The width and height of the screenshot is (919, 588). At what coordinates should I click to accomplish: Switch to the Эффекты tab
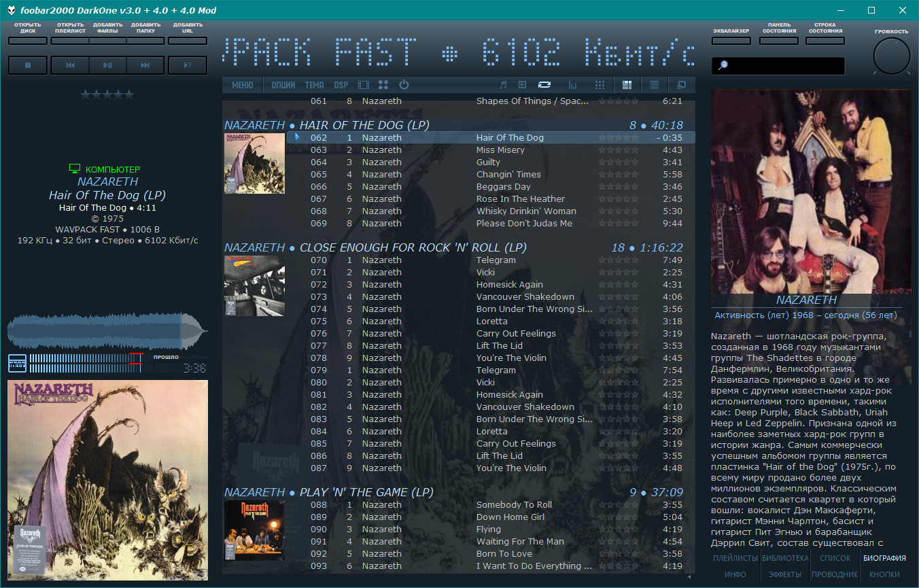(785, 574)
